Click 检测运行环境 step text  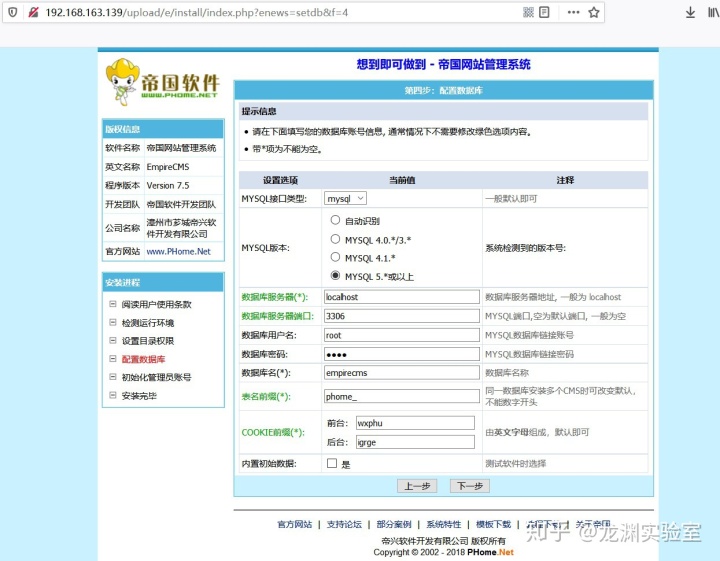click(x=147, y=323)
